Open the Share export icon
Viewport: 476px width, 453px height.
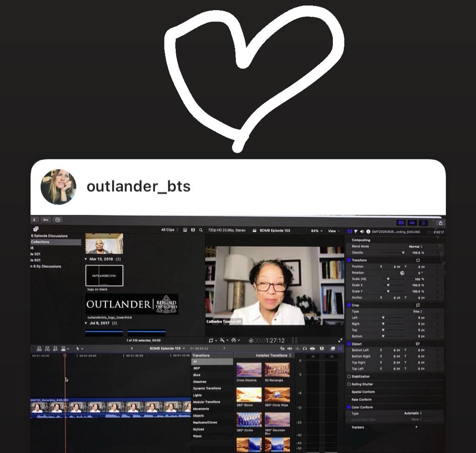coord(441,223)
